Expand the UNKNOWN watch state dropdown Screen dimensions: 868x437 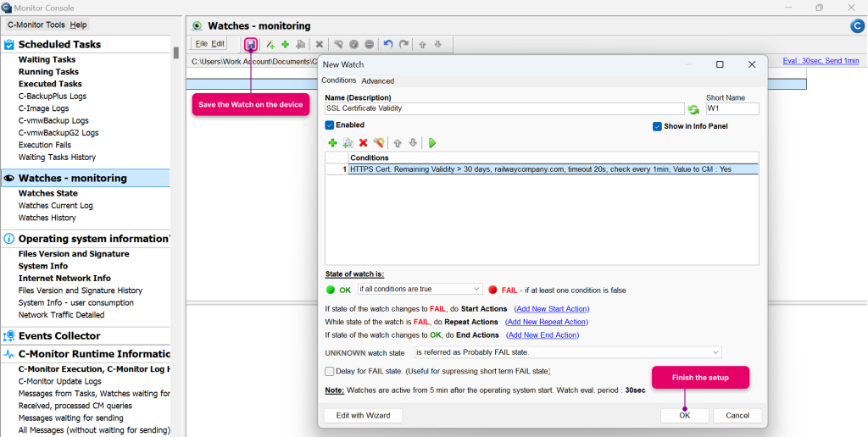568,352
